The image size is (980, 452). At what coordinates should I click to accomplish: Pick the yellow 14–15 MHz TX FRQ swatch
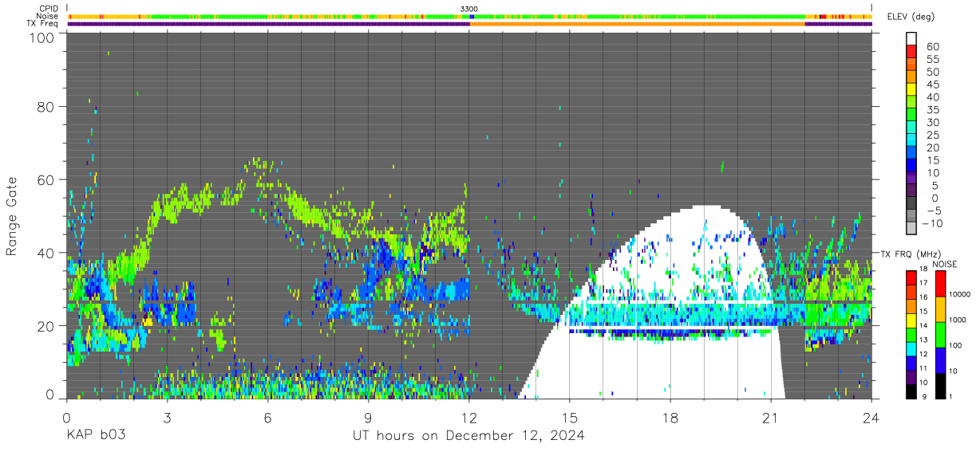(x=911, y=320)
